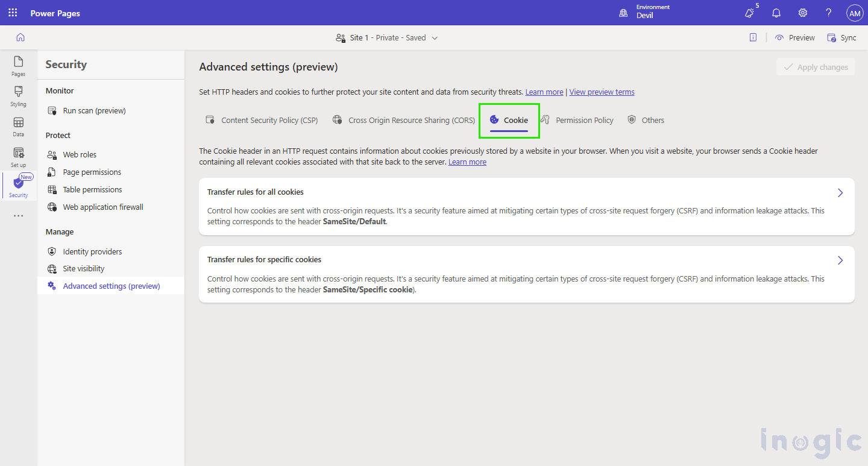Click the Monitor section heading

point(60,91)
